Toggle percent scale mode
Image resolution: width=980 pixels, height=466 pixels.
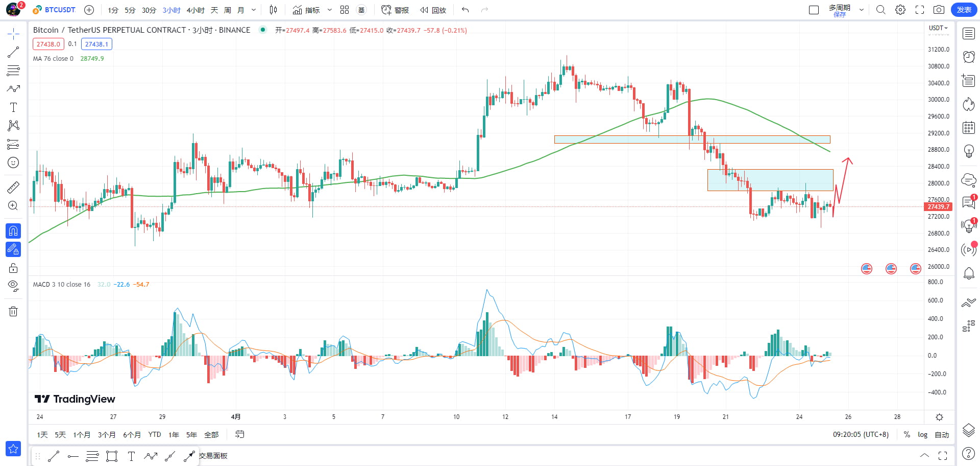pyautogui.click(x=907, y=435)
